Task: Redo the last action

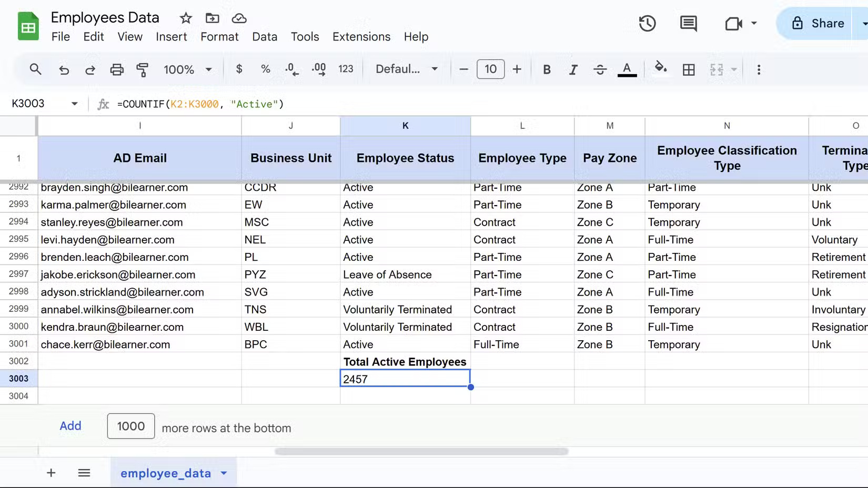Action: click(90, 69)
